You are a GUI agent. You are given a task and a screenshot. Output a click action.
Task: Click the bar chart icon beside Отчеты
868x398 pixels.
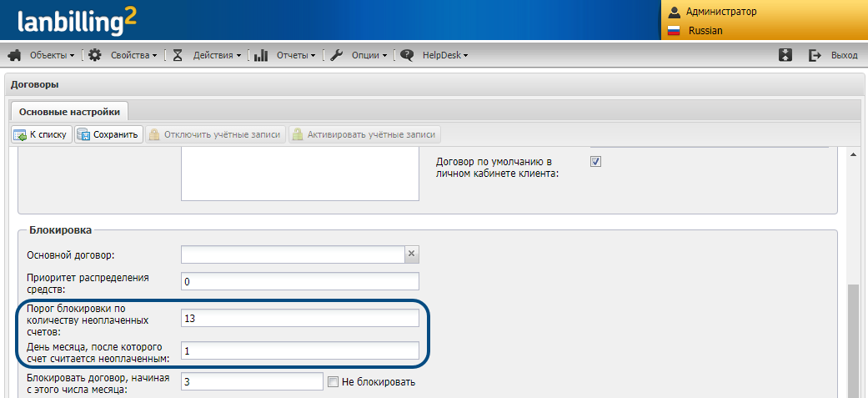(x=261, y=55)
